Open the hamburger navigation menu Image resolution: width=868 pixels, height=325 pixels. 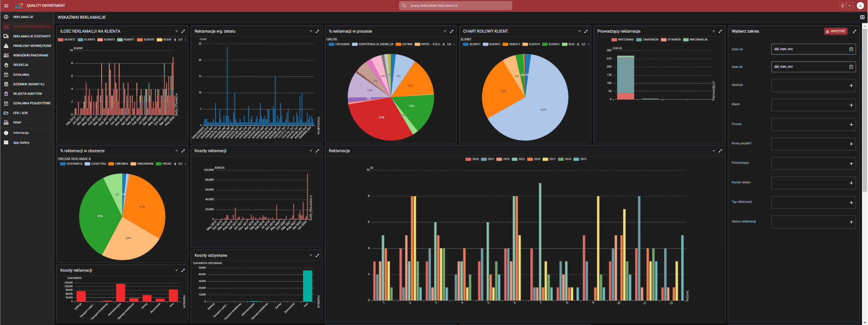6,6
